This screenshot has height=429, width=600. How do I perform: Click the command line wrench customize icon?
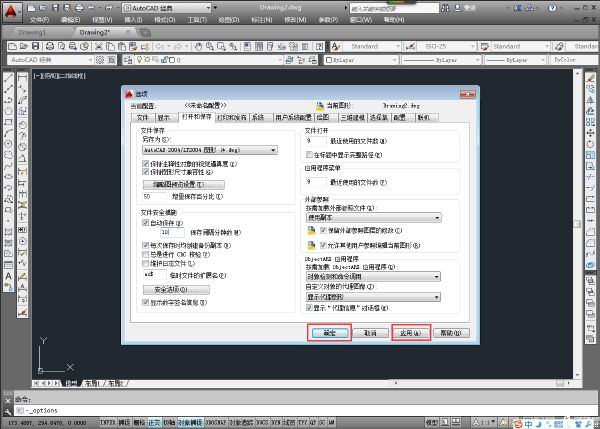(8, 412)
